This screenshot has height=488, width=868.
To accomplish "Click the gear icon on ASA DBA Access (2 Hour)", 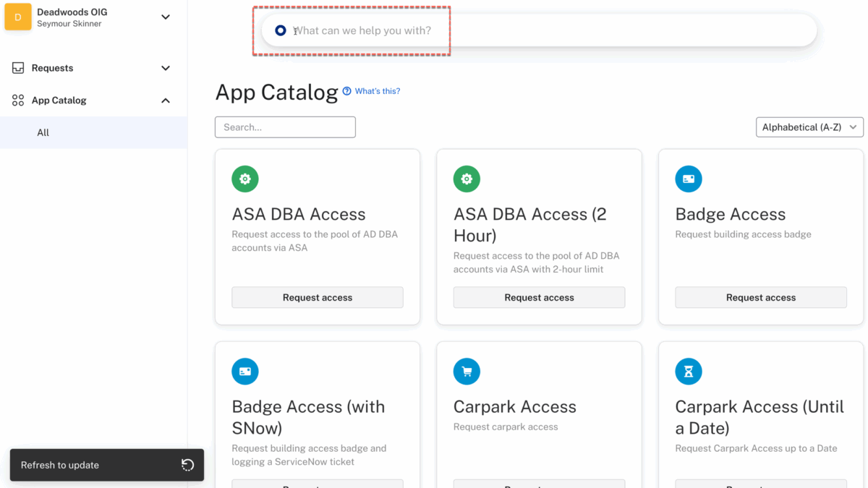I will (x=467, y=179).
